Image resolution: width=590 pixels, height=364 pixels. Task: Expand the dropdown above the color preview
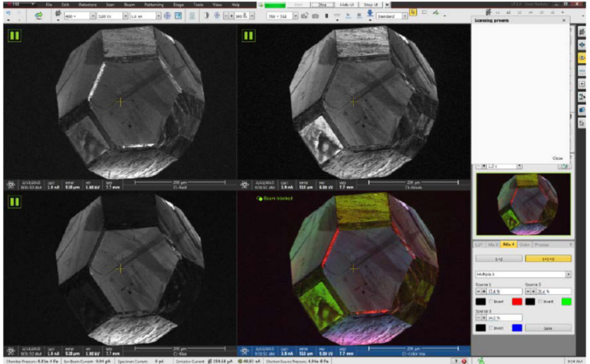coord(520,166)
